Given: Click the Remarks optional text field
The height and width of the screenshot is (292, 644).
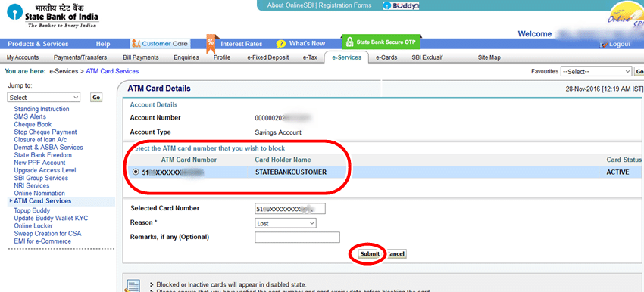Looking at the screenshot, I should (x=297, y=237).
